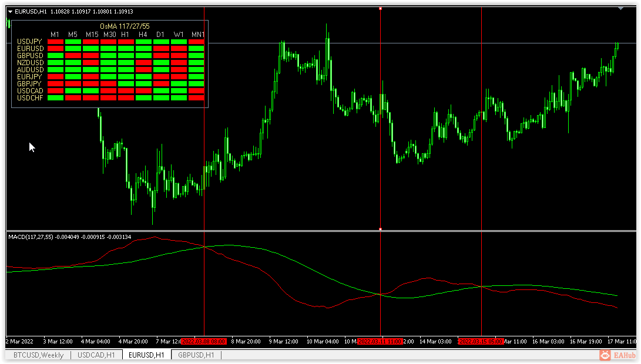The image size is (641, 364).
Task: Click the USDCAD row label in dashboard
Action: point(30,90)
